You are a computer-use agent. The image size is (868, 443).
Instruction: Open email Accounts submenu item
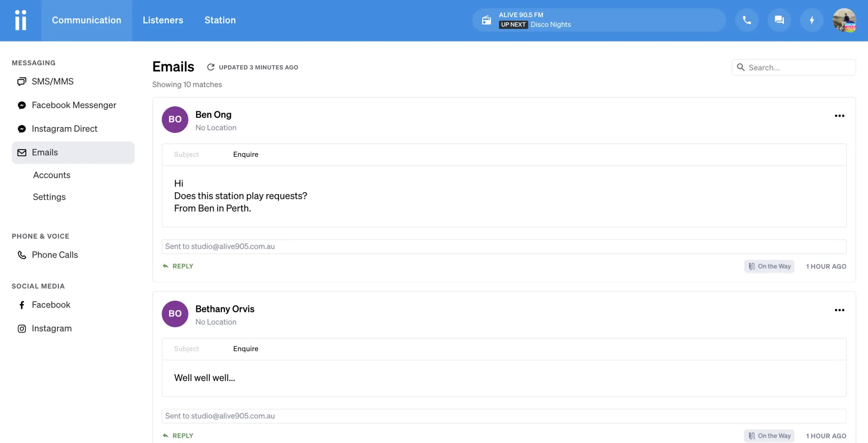pyautogui.click(x=52, y=175)
